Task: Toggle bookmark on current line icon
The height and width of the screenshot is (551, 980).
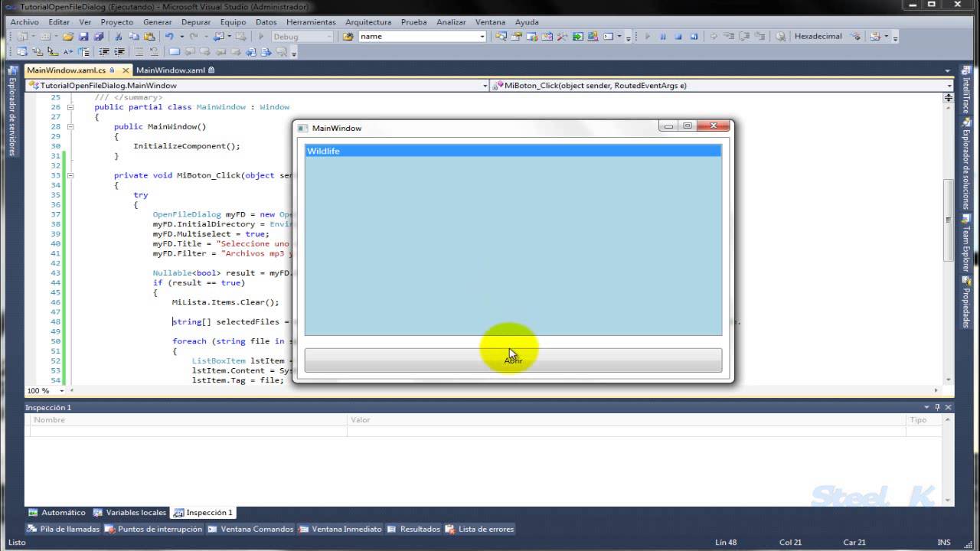Action: (174, 51)
